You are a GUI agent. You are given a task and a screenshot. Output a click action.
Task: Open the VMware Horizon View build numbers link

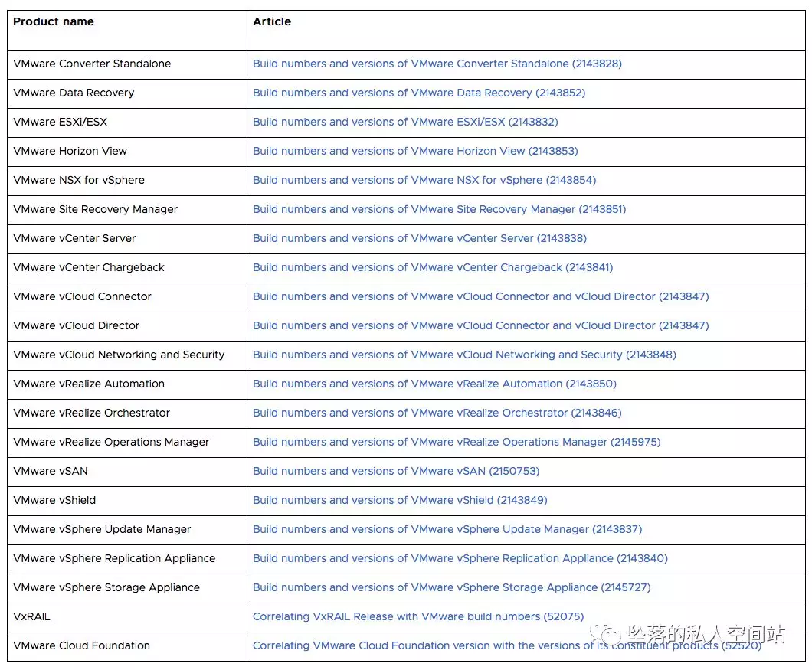pos(415,151)
